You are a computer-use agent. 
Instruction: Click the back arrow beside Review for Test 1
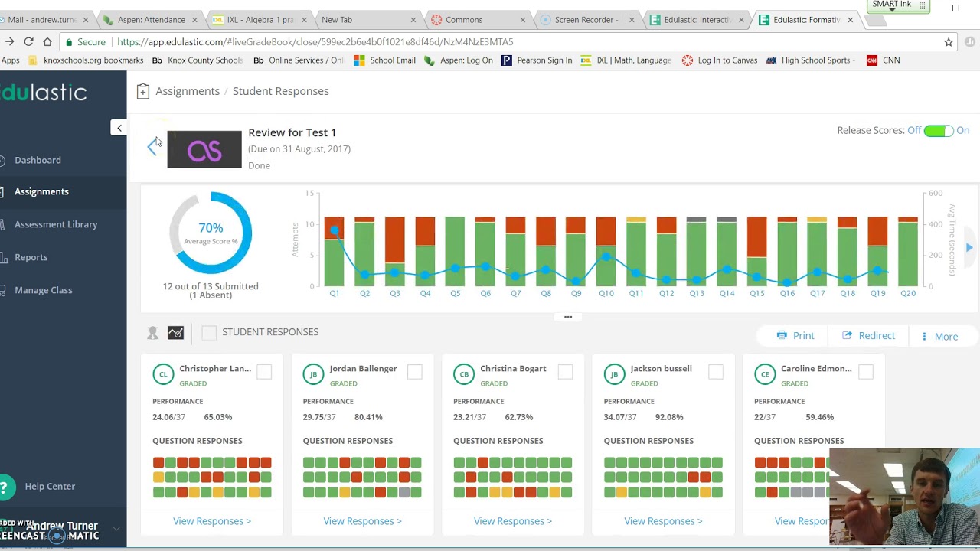[x=152, y=148]
